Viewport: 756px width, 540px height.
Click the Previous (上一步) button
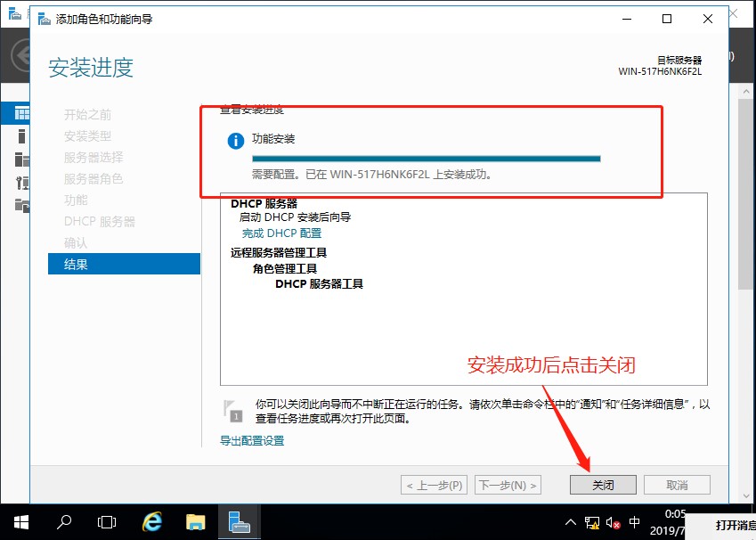[x=435, y=485]
